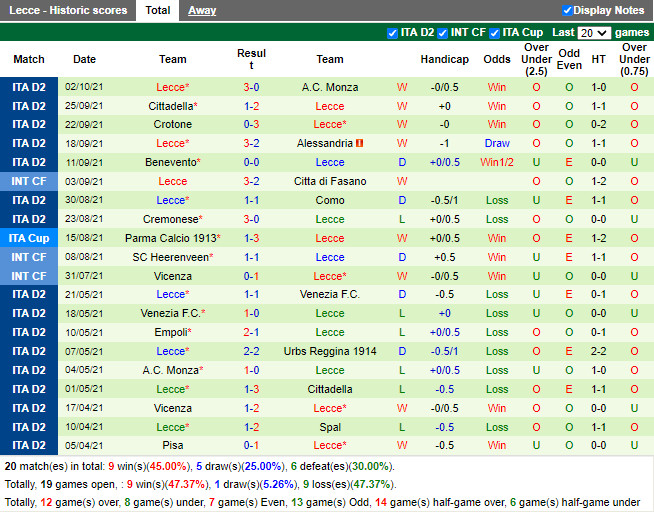The height and width of the screenshot is (512, 654).
Task: Click the ITA Cup league cell
Action: 29,239
